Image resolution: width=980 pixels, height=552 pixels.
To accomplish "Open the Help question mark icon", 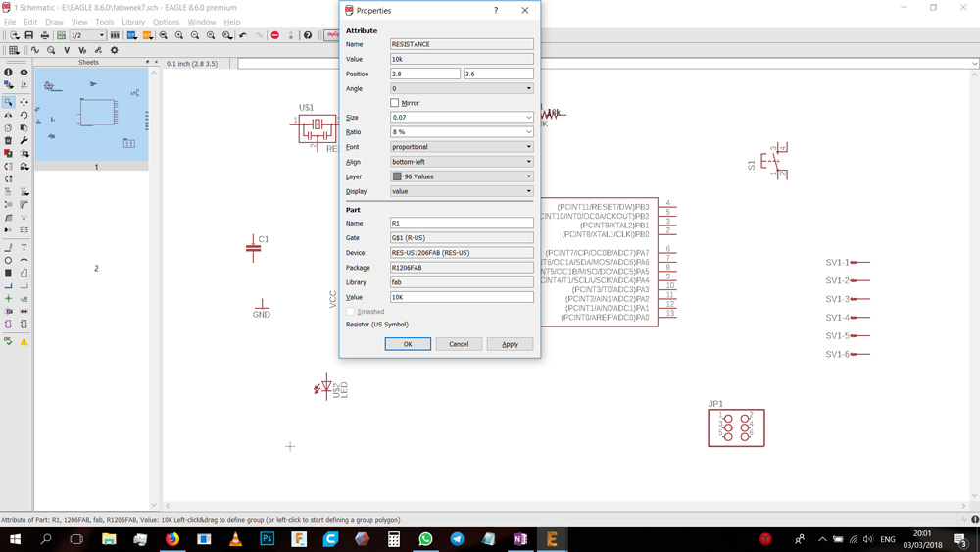I will coord(308,35).
